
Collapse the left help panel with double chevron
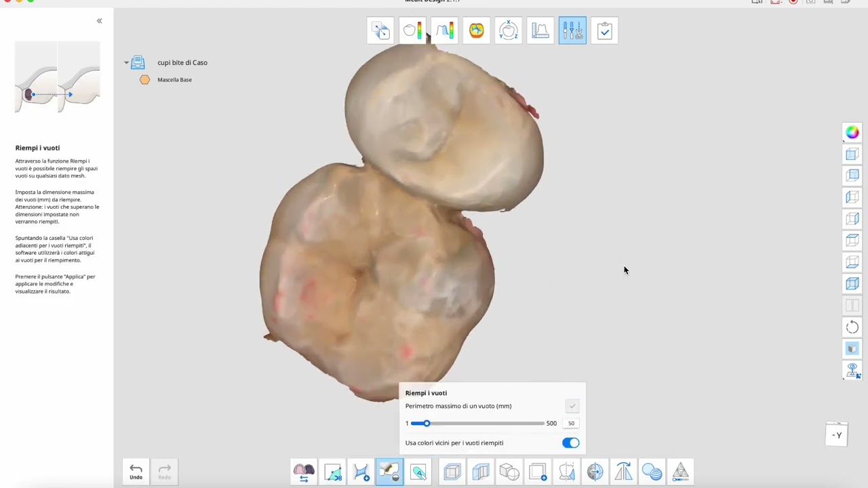[99, 21]
